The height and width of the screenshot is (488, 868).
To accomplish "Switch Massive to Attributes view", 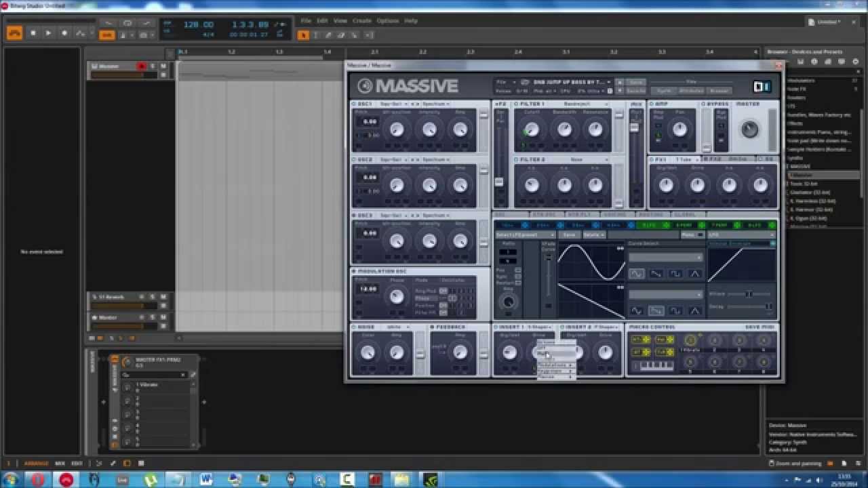I will 691,90.
